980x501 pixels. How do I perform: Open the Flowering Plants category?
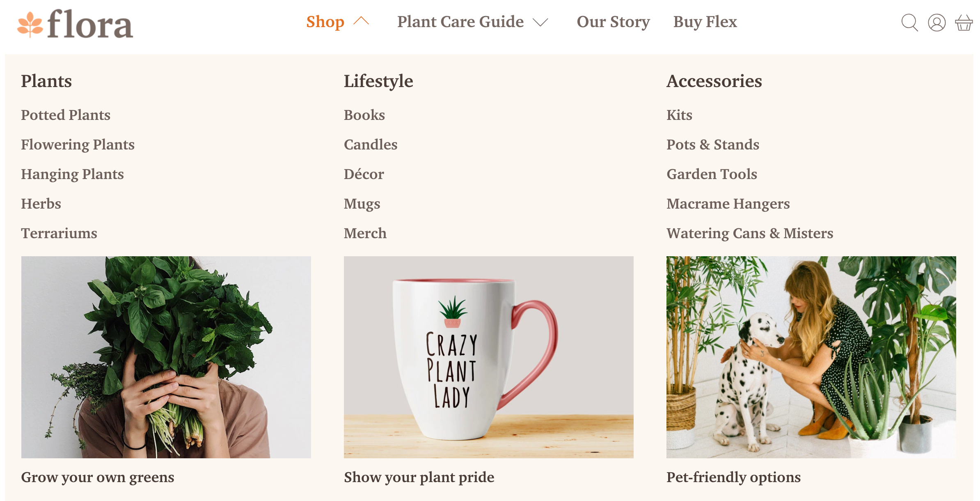78,145
